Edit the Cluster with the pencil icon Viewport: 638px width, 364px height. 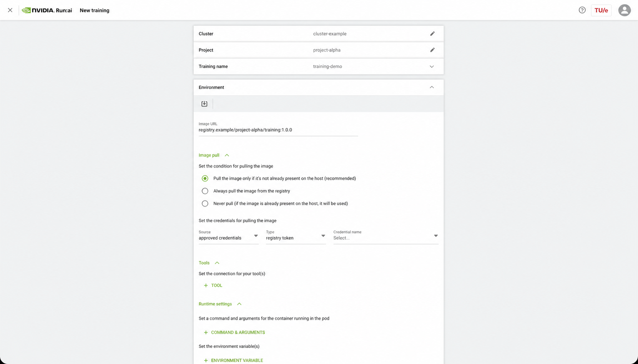432,34
